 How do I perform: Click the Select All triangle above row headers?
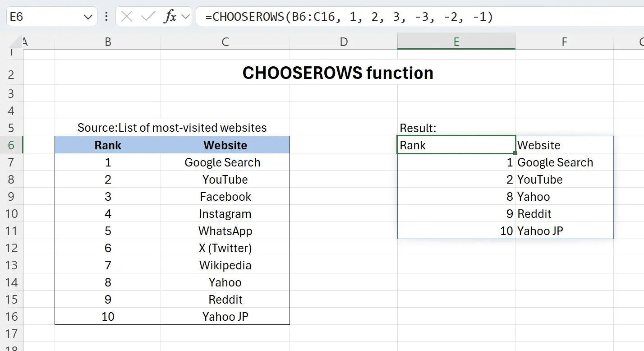pos(15,41)
